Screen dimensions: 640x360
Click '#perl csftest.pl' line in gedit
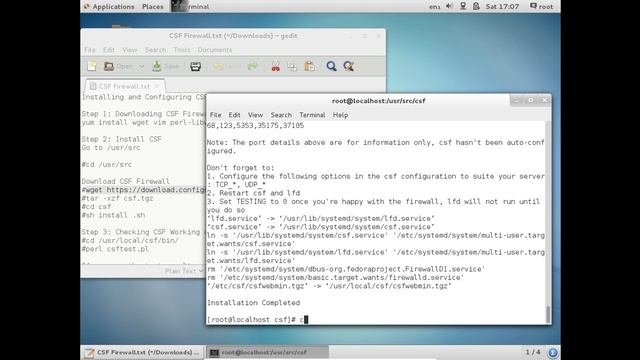coord(115,249)
